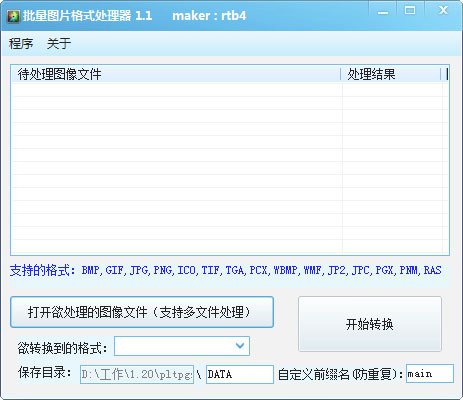Click the 欲转换到的格式 label
The image size is (463, 400).
pos(62,348)
